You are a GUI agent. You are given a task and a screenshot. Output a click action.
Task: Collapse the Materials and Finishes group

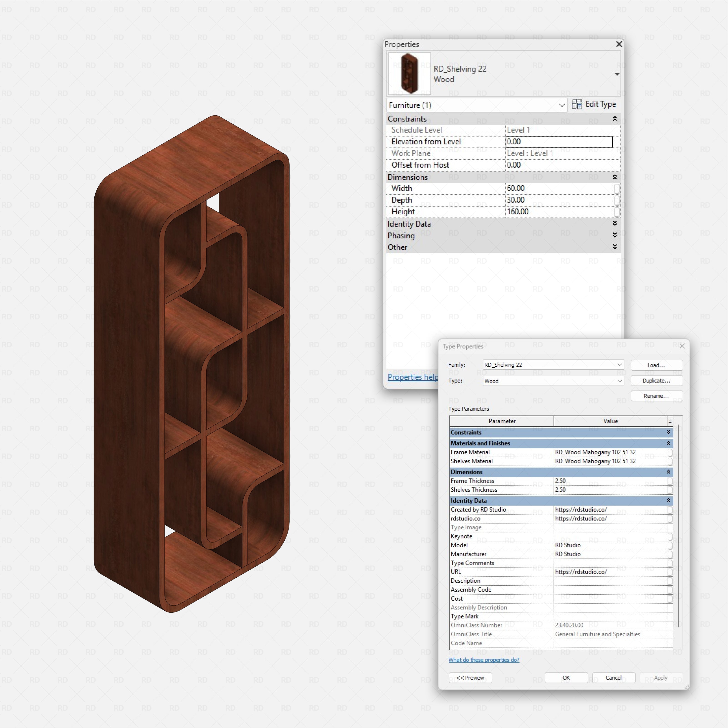click(x=668, y=443)
